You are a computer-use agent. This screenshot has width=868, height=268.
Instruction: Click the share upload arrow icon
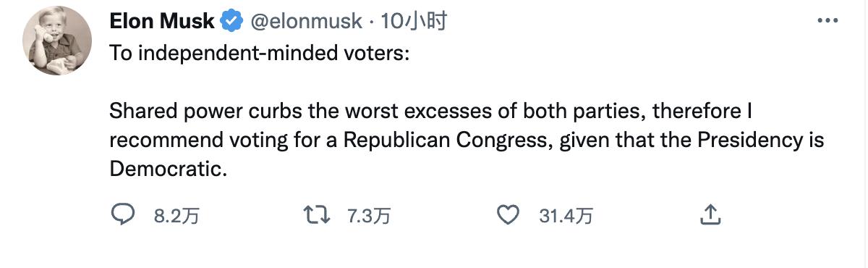click(x=710, y=214)
